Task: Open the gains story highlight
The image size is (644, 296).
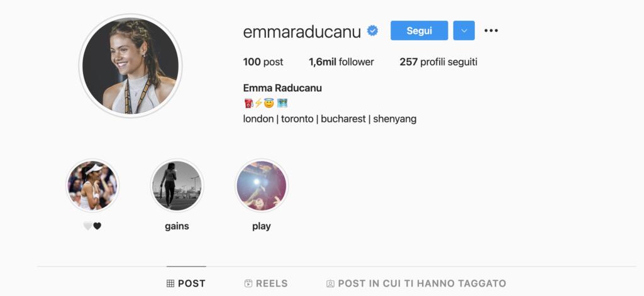Action: tap(177, 185)
